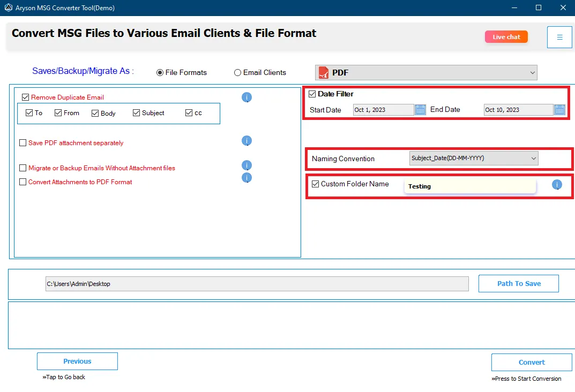
Task: Click info icon beside Remove Duplicate Email
Action: click(247, 97)
